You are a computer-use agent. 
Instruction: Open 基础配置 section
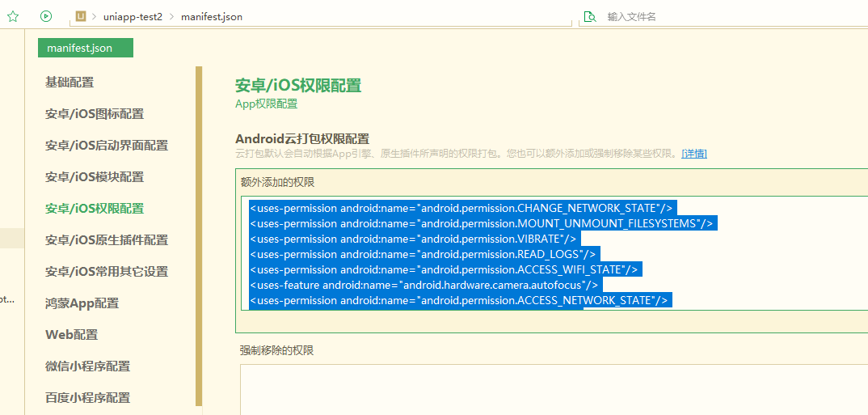[x=70, y=83]
